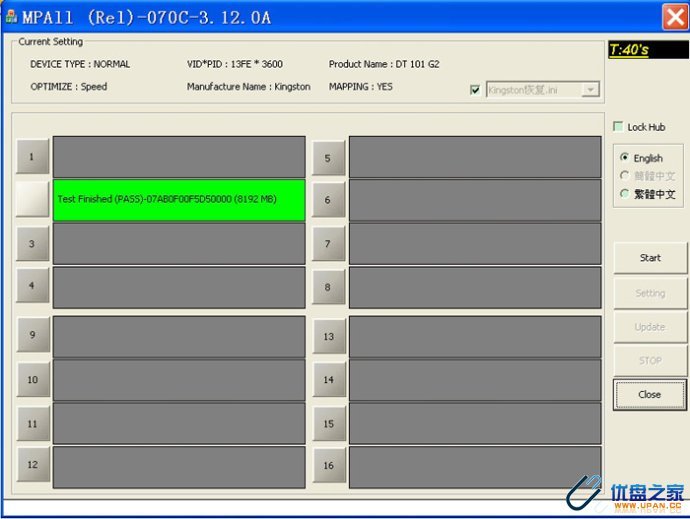Click the empty status field for port 6
Viewport: 690px width, 519px height.
point(475,200)
